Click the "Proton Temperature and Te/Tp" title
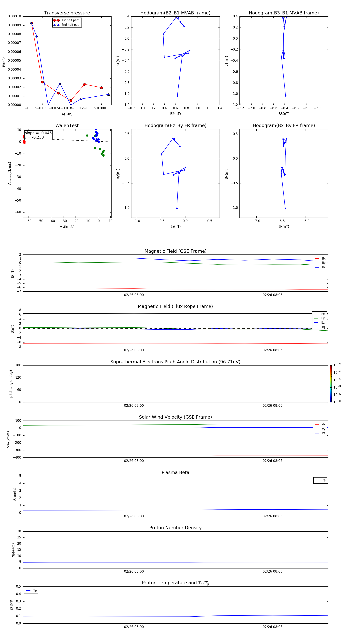 coord(175,583)
